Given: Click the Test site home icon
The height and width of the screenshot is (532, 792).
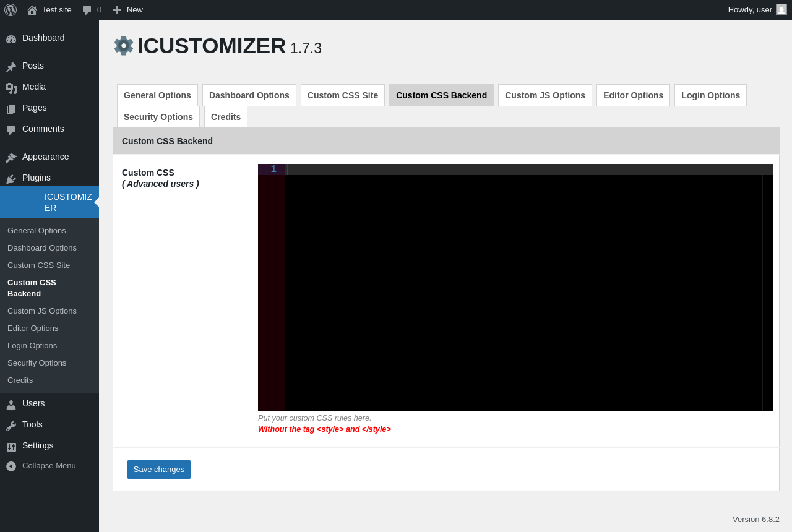Looking at the screenshot, I should pyautogui.click(x=32, y=10).
